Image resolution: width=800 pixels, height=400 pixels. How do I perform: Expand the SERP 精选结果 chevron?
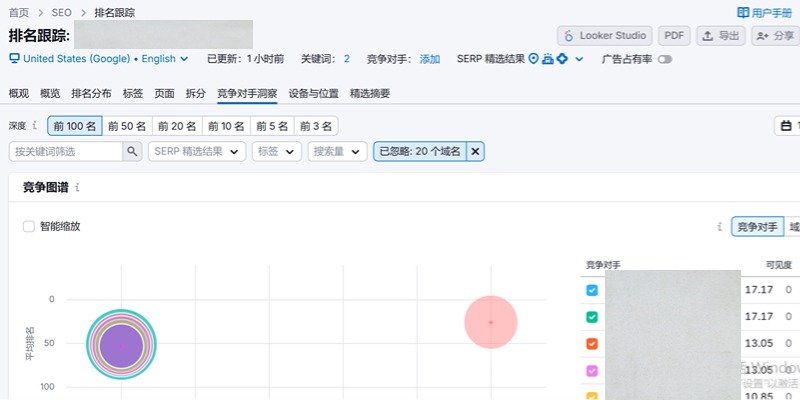coord(579,59)
